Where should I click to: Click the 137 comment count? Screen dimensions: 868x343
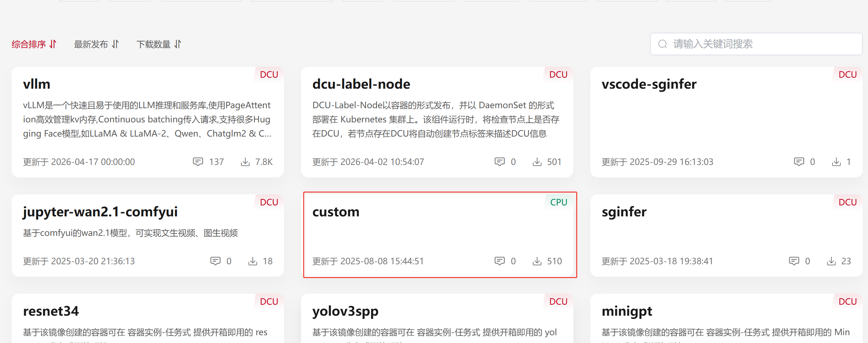pos(216,162)
